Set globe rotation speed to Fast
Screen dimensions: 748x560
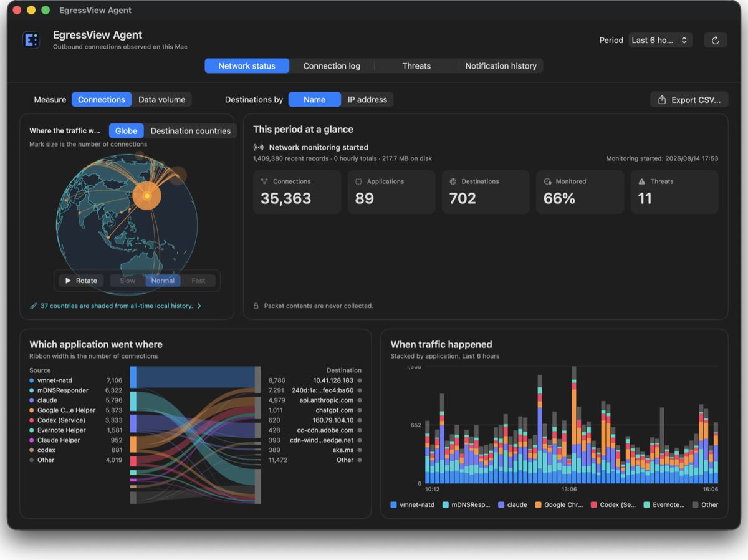[x=198, y=281]
